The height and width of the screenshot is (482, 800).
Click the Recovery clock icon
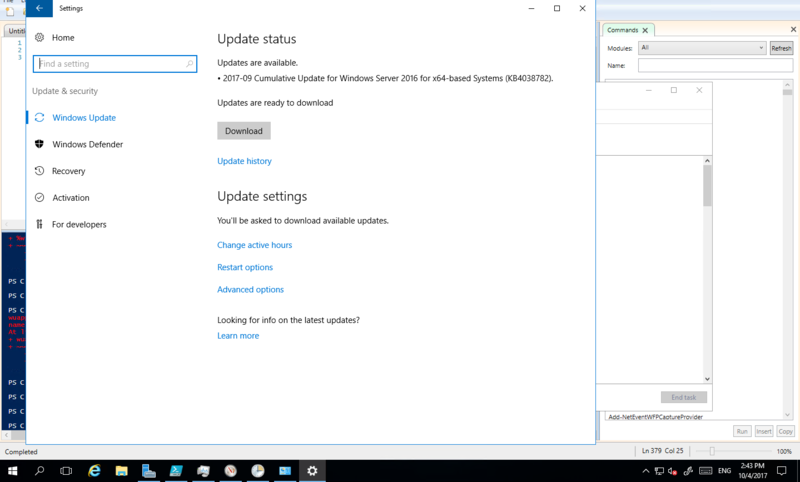click(x=39, y=171)
